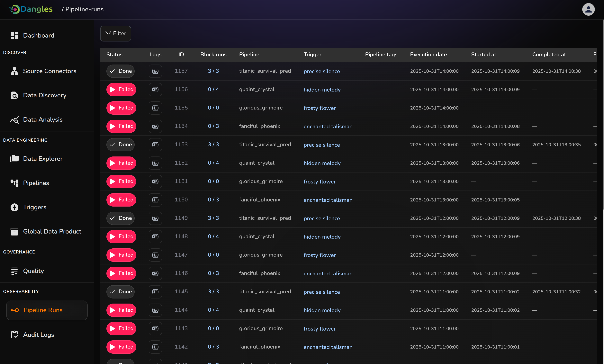This screenshot has height=364, width=604.
Task: Open logs for run 1145
Action: pos(155,292)
